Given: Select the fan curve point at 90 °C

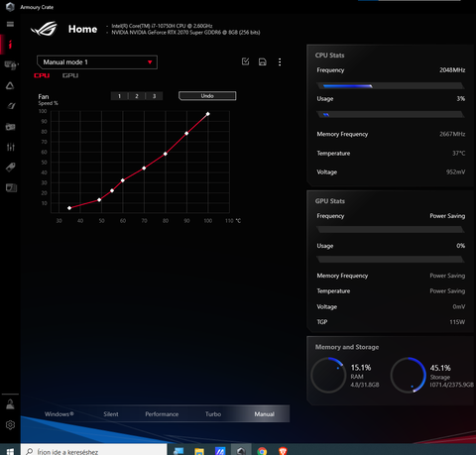Looking at the screenshot, I should [x=186, y=133].
